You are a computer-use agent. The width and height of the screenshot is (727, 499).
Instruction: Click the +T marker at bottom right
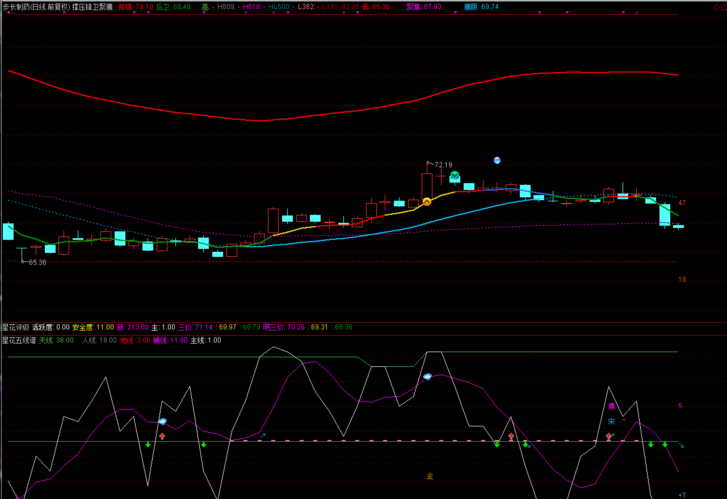tap(682, 495)
